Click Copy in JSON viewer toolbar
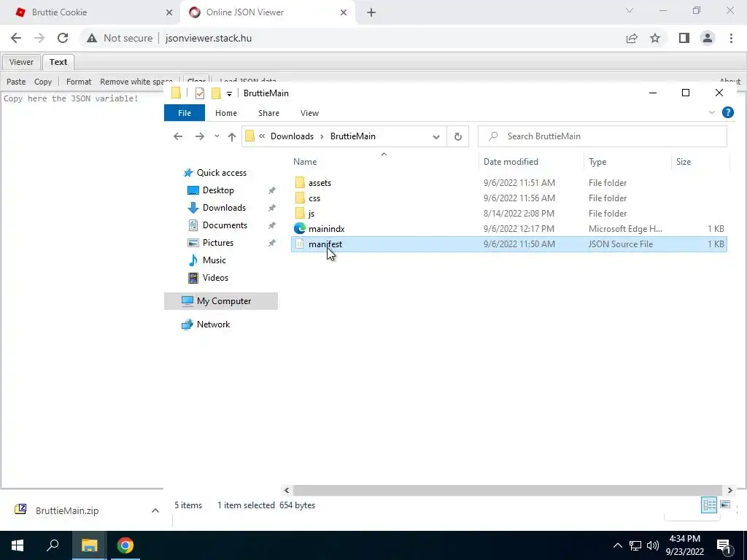This screenshot has width=747, height=560. point(43,82)
